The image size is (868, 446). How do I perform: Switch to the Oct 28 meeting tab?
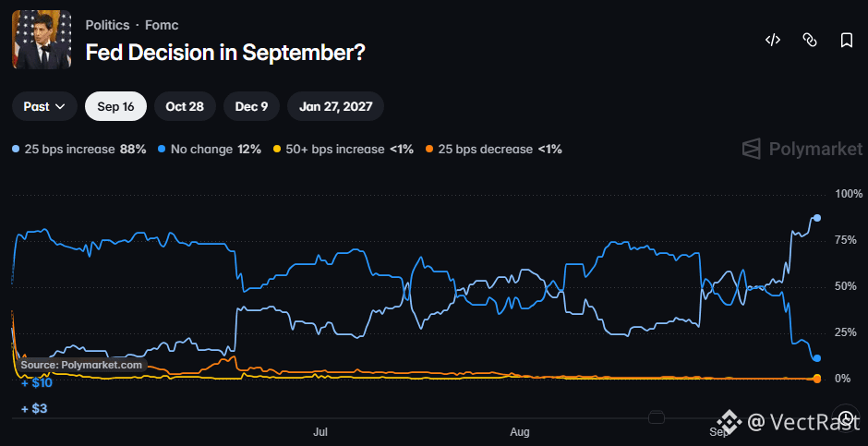point(185,106)
